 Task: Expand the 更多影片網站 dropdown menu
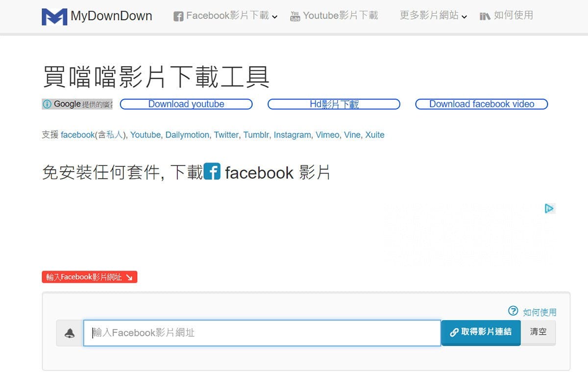433,16
